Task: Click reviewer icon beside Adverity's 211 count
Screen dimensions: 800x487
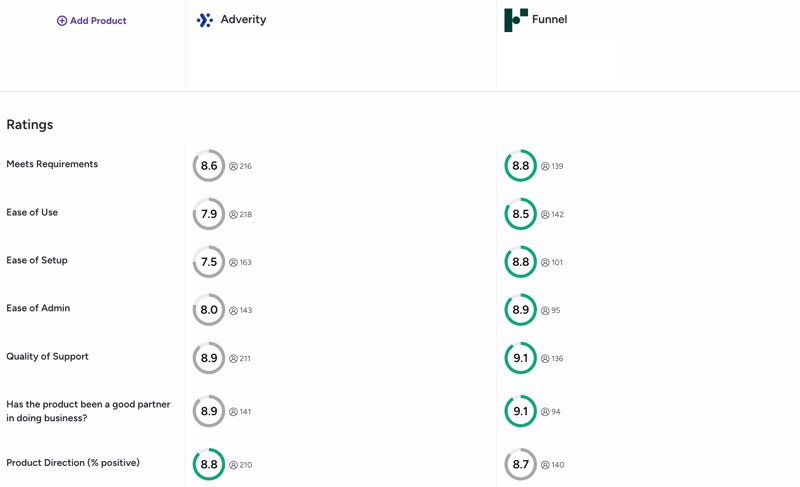Action: 234,359
